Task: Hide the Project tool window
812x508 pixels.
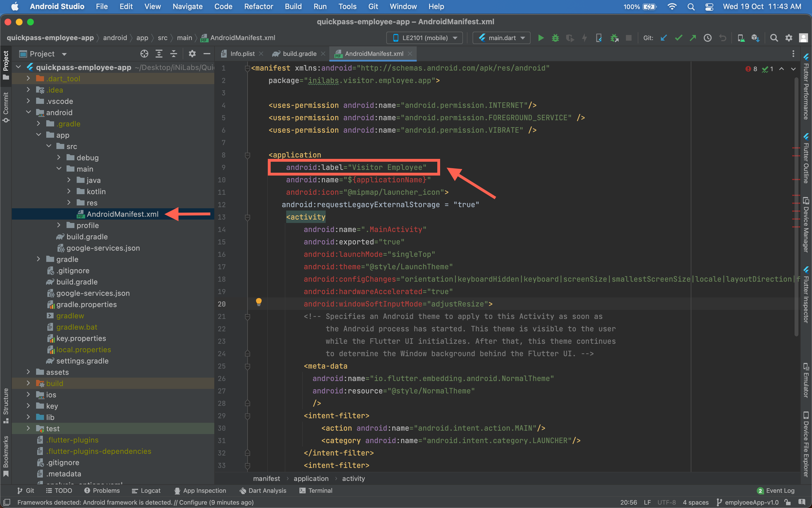Action: (x=207, y=54)
